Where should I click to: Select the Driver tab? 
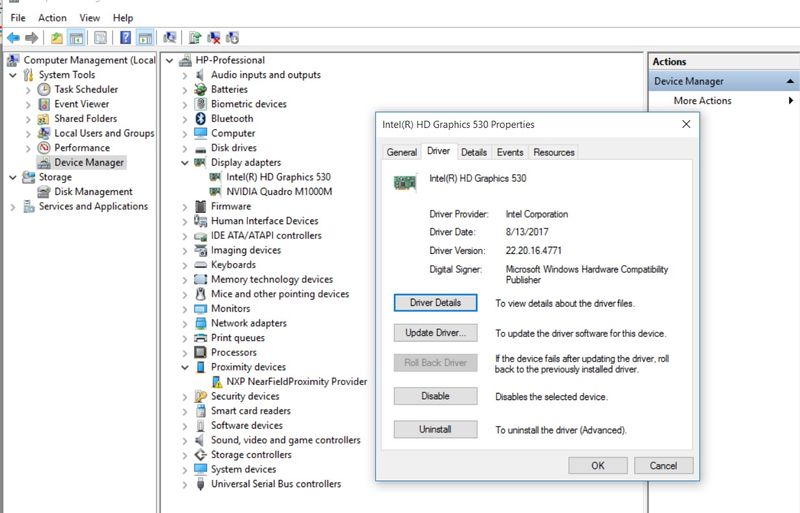(x=438, y=151)
